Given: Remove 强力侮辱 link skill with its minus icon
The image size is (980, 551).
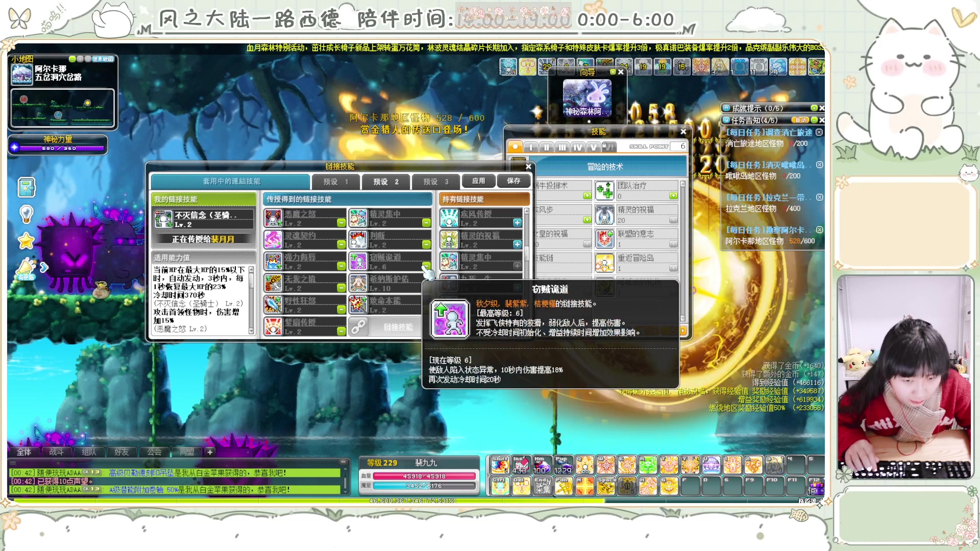Looking at the screenshot, I should (341, 266).
